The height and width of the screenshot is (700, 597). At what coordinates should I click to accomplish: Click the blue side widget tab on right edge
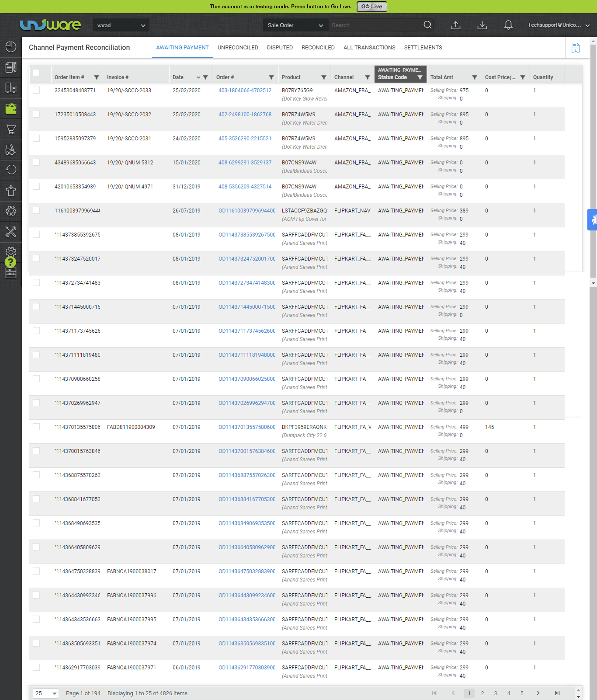(x=593, y=219)
